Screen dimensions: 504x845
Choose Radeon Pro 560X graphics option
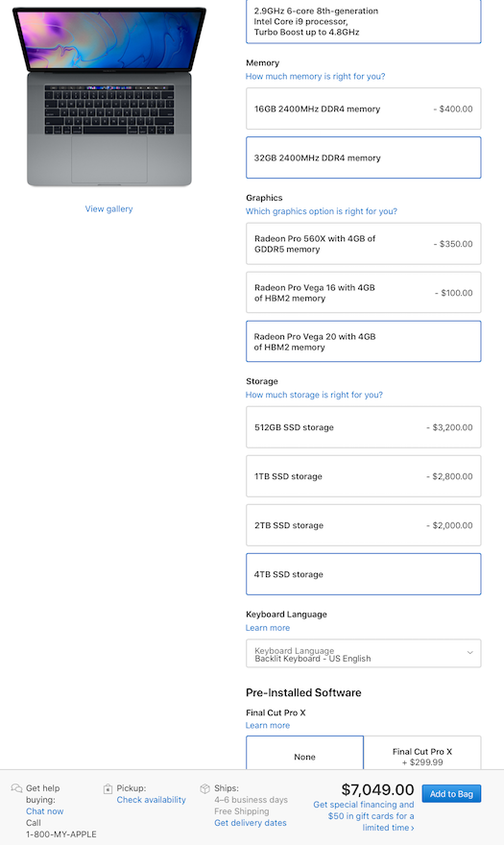point(363,244)
